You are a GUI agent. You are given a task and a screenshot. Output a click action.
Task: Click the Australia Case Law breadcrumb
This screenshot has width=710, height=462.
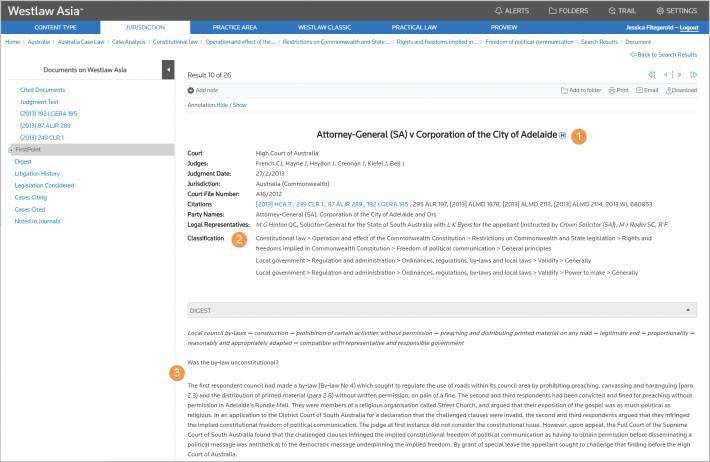[81, 42]
